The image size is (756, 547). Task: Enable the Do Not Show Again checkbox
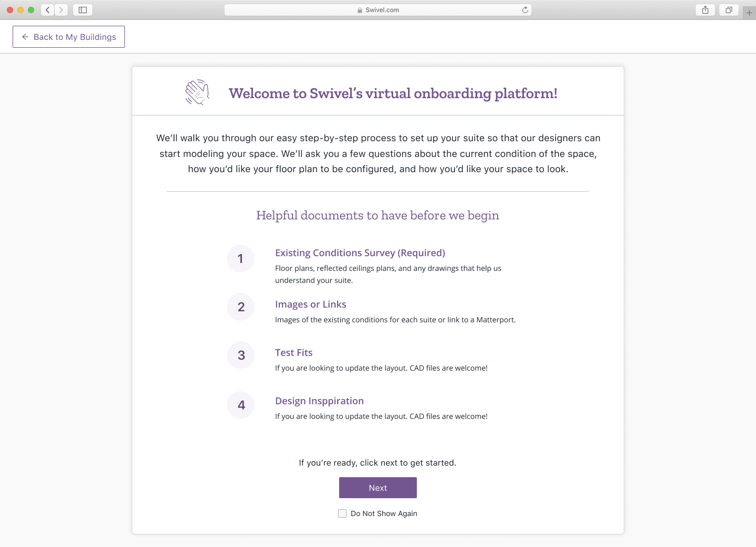pyautogui.click(x=342, y=513)
